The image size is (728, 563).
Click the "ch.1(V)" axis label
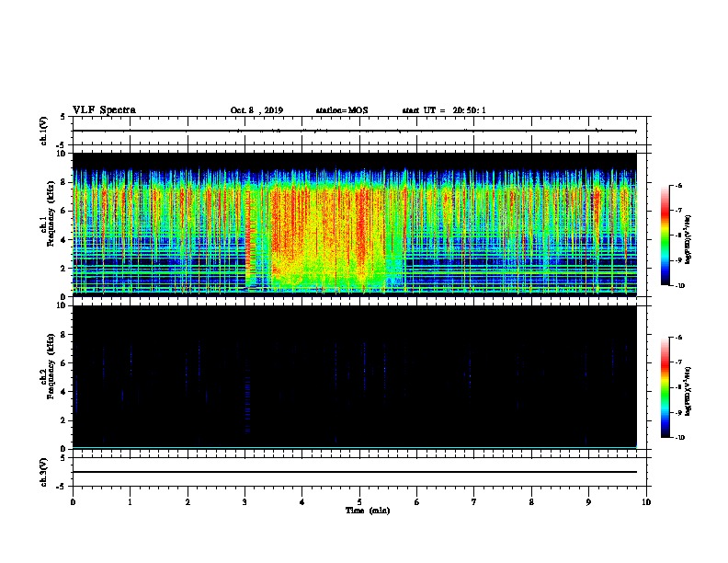44,131
